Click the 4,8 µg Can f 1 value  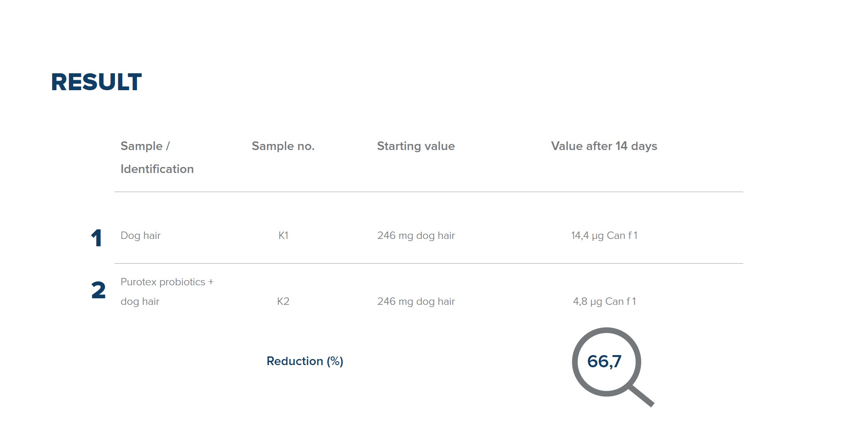pyautogui.click(x=604, y=301)
